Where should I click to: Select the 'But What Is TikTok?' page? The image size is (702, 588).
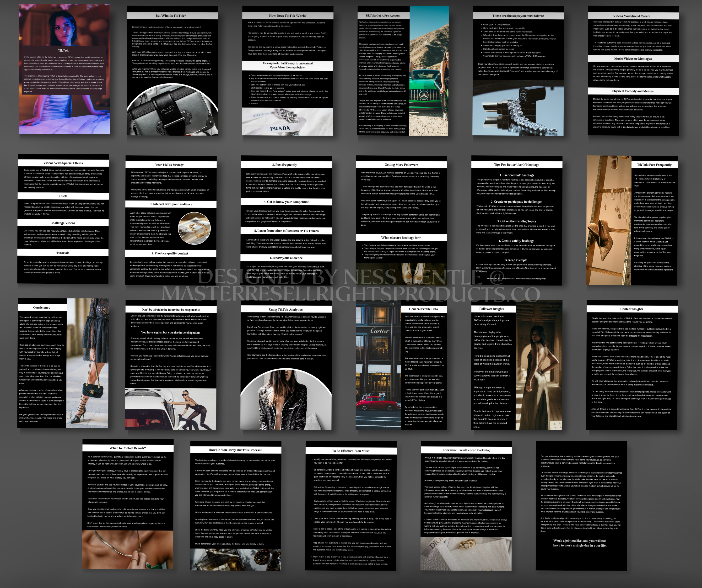(x=172, y=70)
